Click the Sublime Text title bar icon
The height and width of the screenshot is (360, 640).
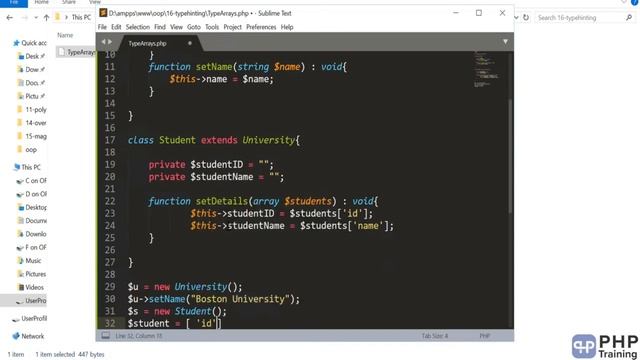pos(103,13)
